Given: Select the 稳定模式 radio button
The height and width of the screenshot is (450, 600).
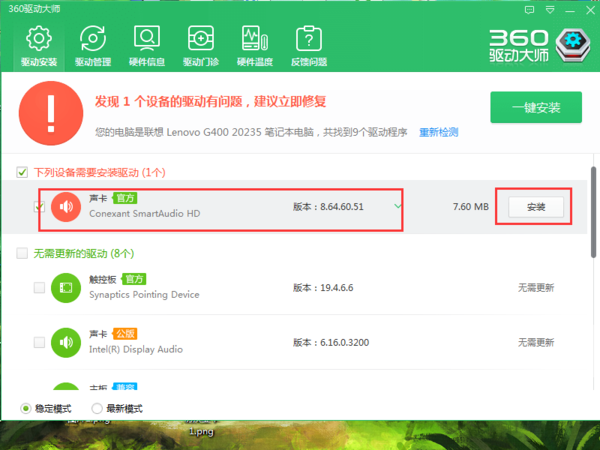Looking at the screenshot, I should tap(26, 409).
